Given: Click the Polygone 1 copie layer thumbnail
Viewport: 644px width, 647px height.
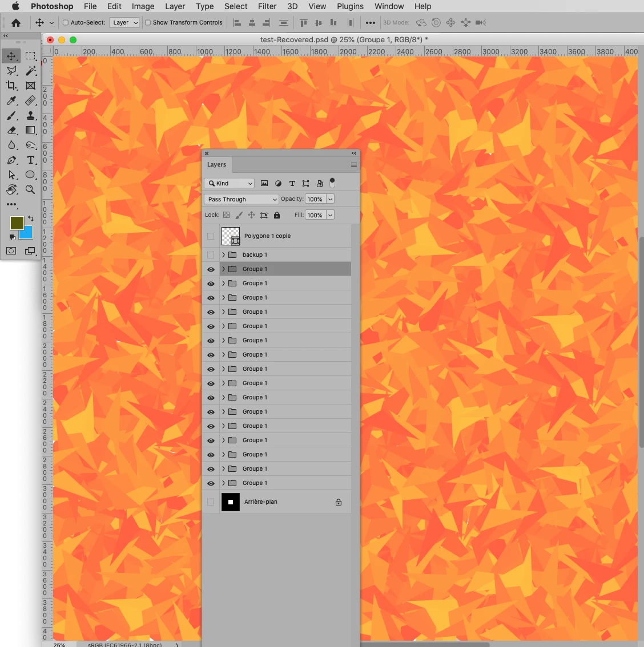Looking at the screenshot, I should pos(230,236).
